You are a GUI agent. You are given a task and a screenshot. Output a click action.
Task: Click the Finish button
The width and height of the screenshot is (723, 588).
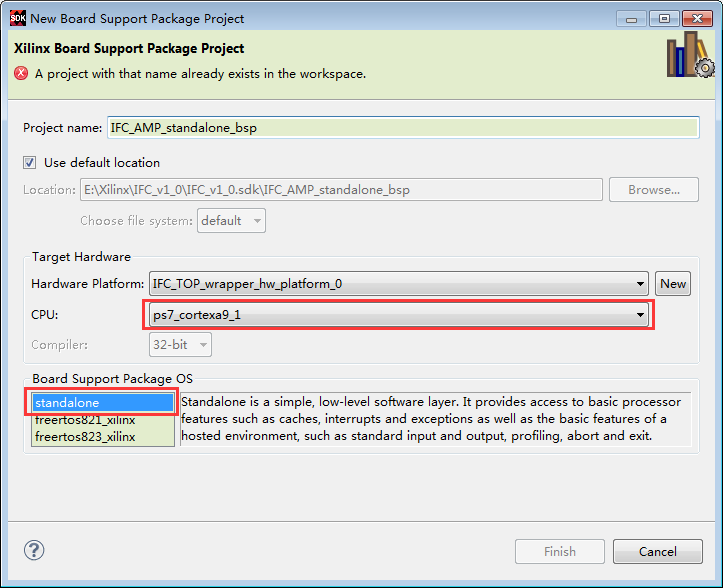[560, 552]
